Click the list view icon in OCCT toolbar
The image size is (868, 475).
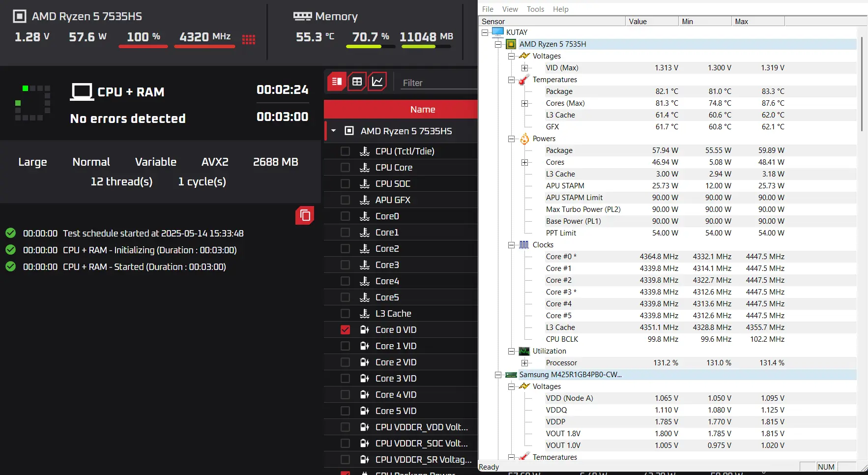point(337,82)
